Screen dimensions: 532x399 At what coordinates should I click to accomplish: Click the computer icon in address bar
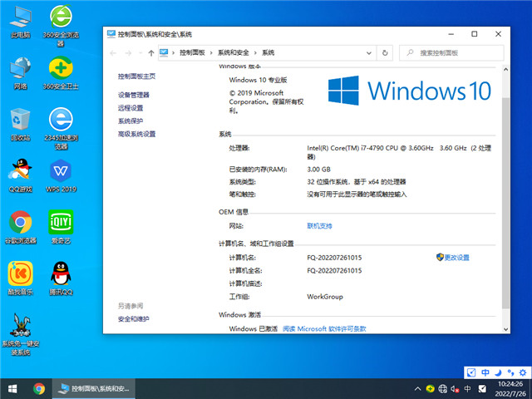(x=164, y=52)
